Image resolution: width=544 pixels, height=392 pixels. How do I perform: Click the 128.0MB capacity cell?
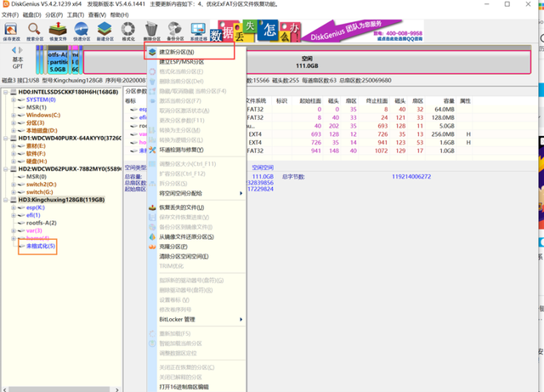click(443, 117)
